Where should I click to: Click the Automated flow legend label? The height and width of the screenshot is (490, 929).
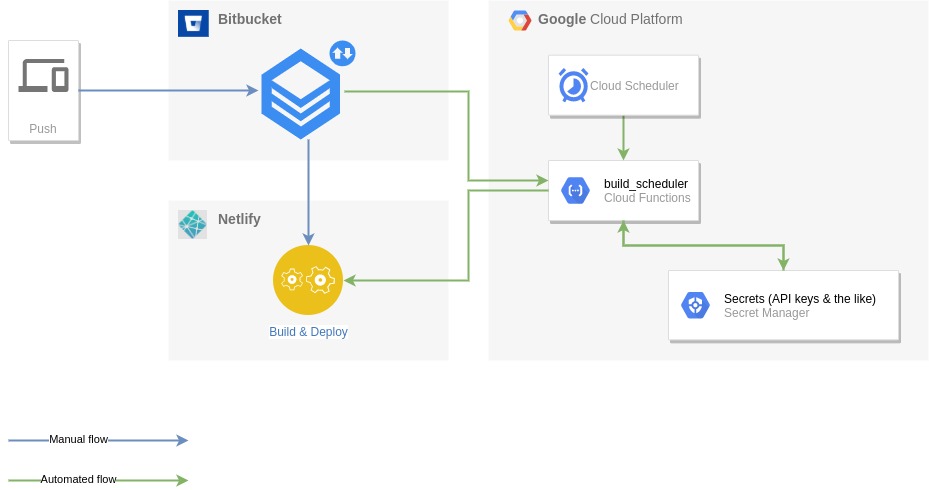[x=78, y=479]
